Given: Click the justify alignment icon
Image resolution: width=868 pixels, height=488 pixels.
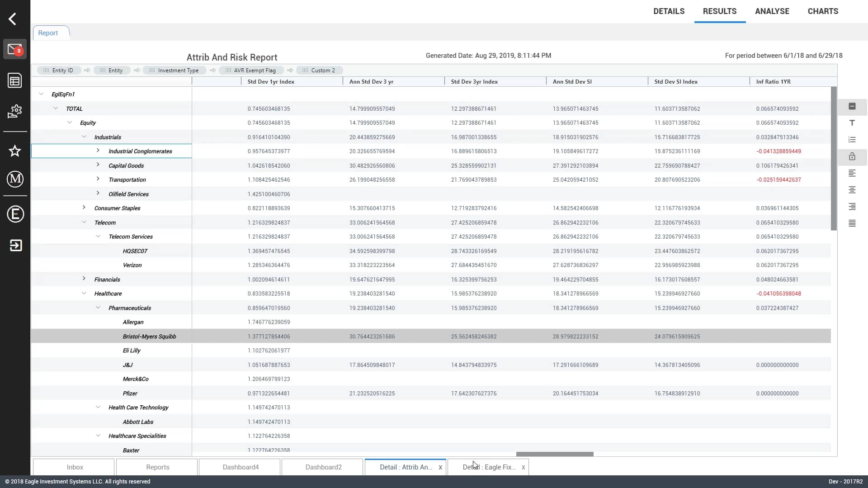Looking at the screenshot, I should [852, 223].
